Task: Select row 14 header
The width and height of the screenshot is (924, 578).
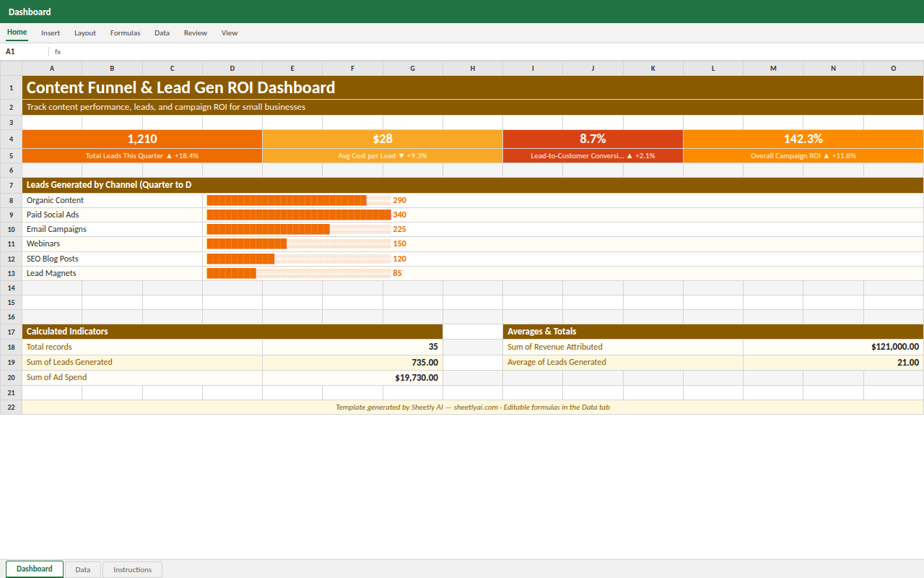Action: [x=11, y=288]
